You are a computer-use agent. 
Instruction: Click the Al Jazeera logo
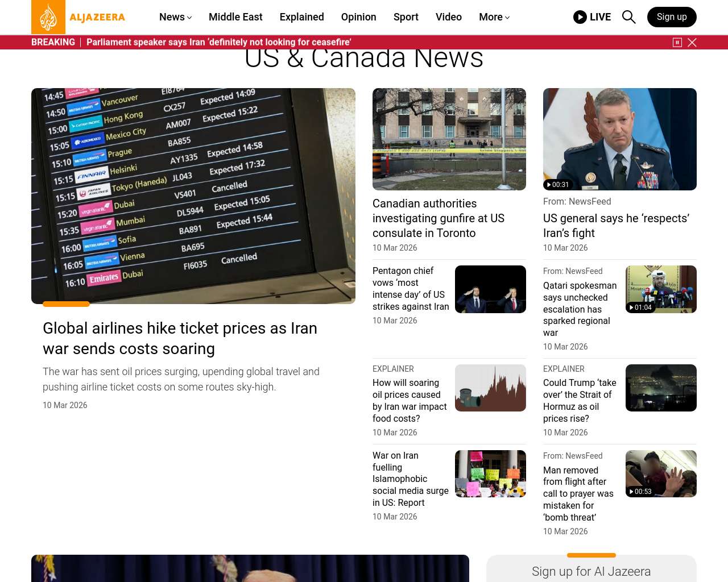click(x=78, y=17)
